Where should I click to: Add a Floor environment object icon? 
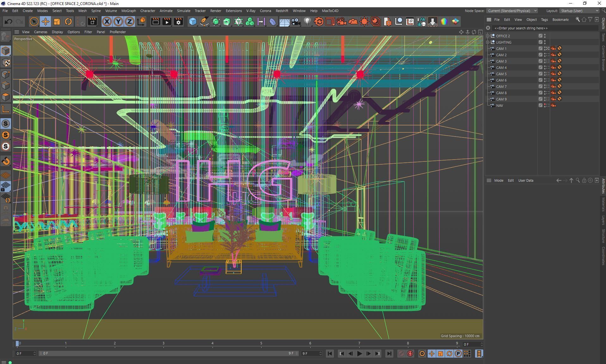point(284,21)
